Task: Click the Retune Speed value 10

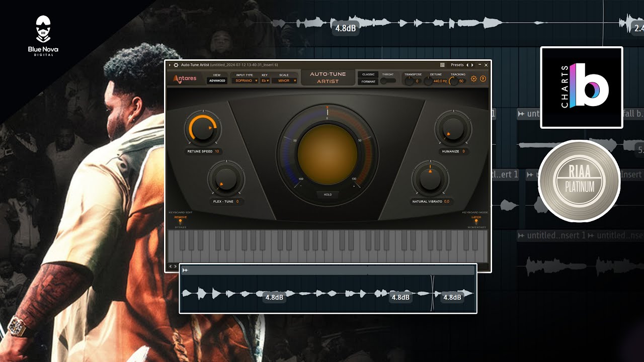Action: [x=217, y=151]
